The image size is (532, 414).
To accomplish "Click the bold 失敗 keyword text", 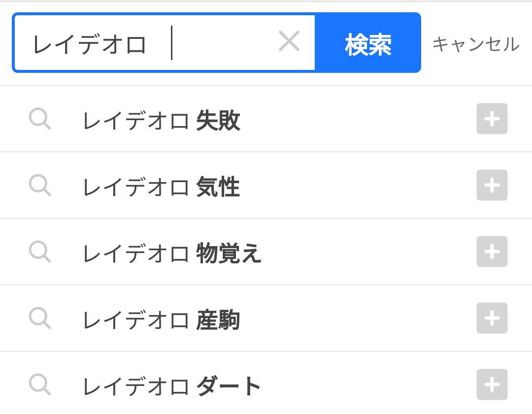I will point(218,121).
